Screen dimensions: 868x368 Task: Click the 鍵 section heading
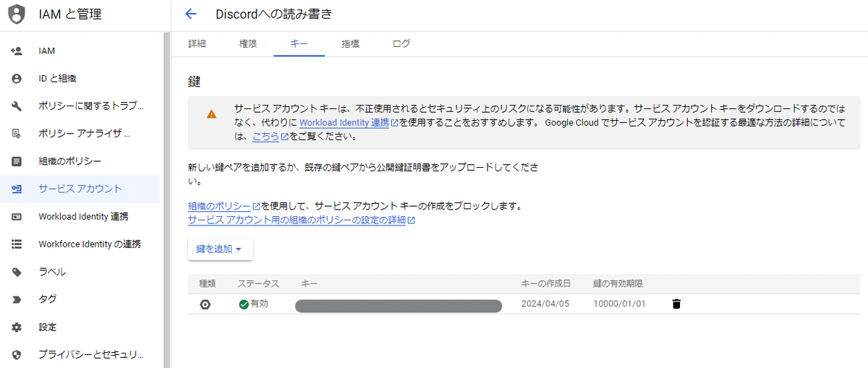(194, 82)
